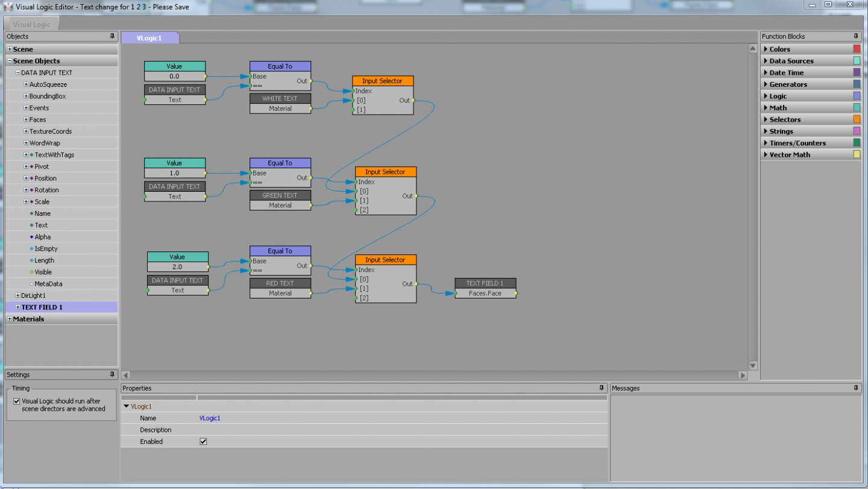Expand the Materials section
The width and height of the screenshot is (868, 489).
tap(10, 319)
